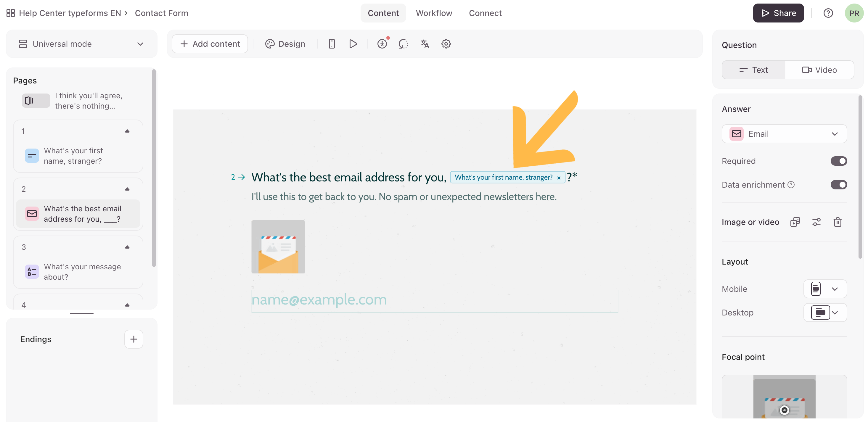Expand the Universal mode dropdown
The image size is (868, 422).
coord(81,44)
